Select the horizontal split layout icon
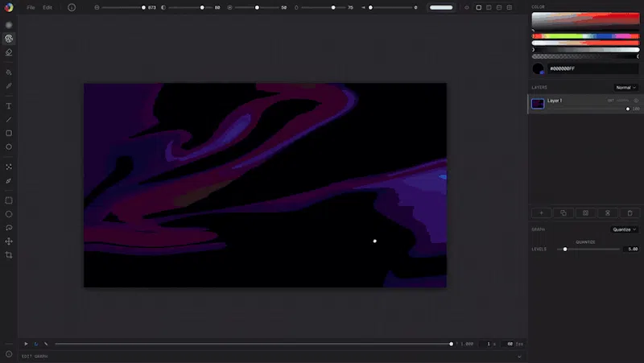The image size is (644, 363). tap(499, 7)
